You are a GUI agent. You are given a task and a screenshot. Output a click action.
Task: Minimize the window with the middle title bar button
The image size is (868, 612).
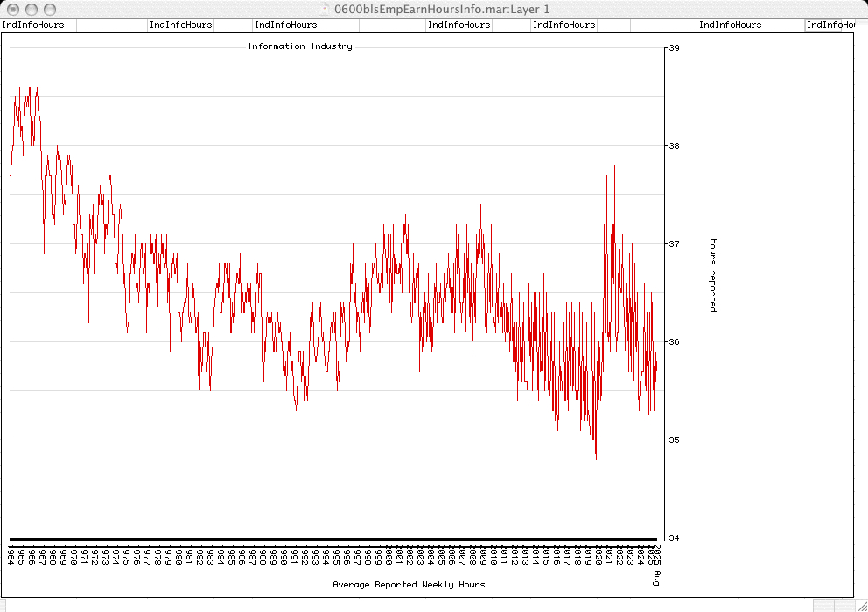point(30,9)
